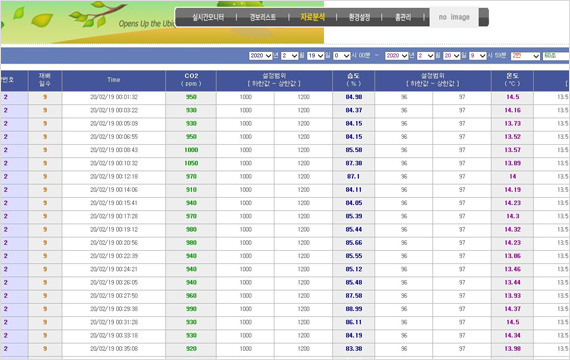Click the CO2 (ppm) column header
This screenshot has width=570, height=360.
191,80
